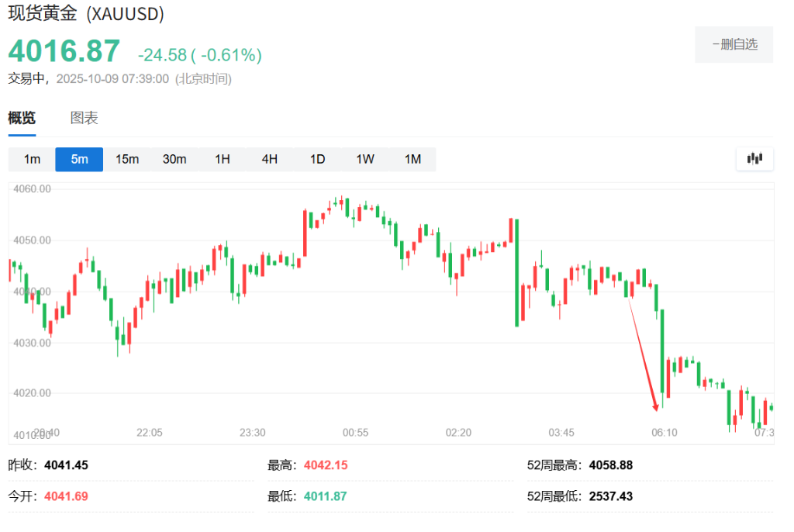The image size is (794, 532).
Task: Switch to the 1D daily chart
Action: [317, 159]
